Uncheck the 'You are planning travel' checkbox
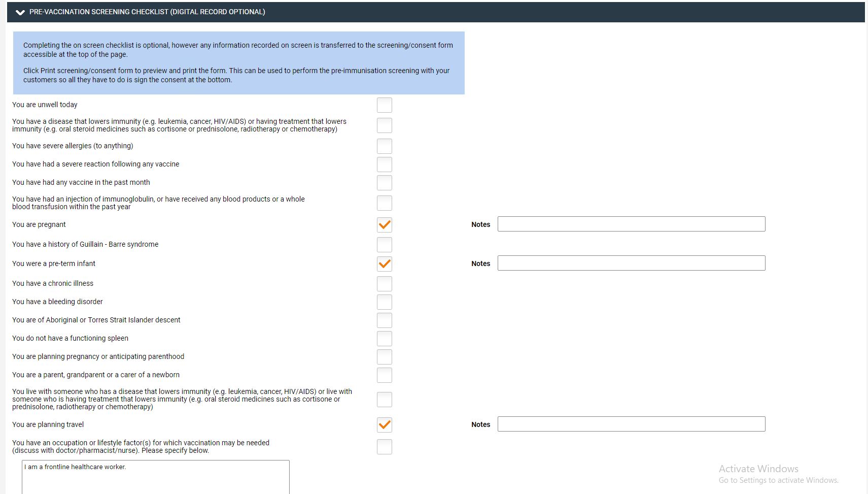This screenshot has height=494, width=868. 385,425
